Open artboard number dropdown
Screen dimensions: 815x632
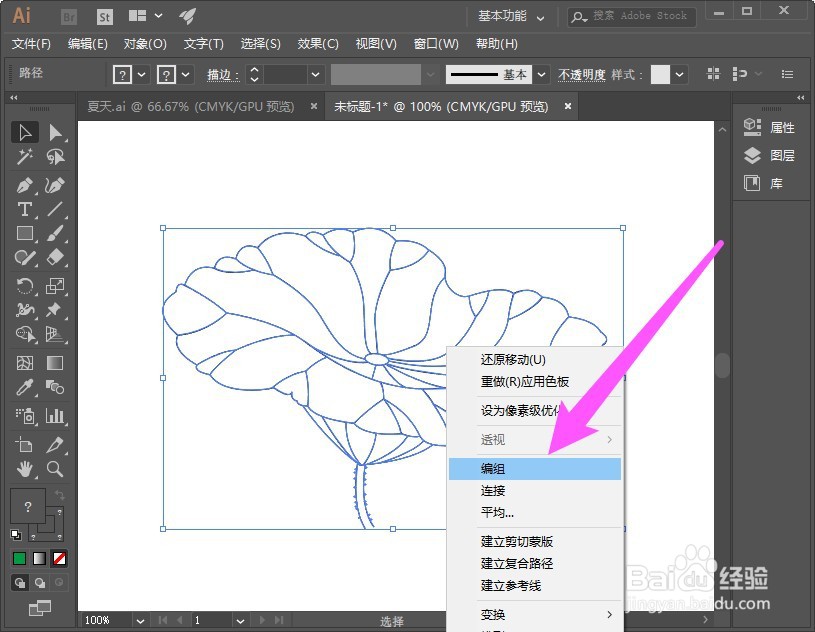[240, 621]
